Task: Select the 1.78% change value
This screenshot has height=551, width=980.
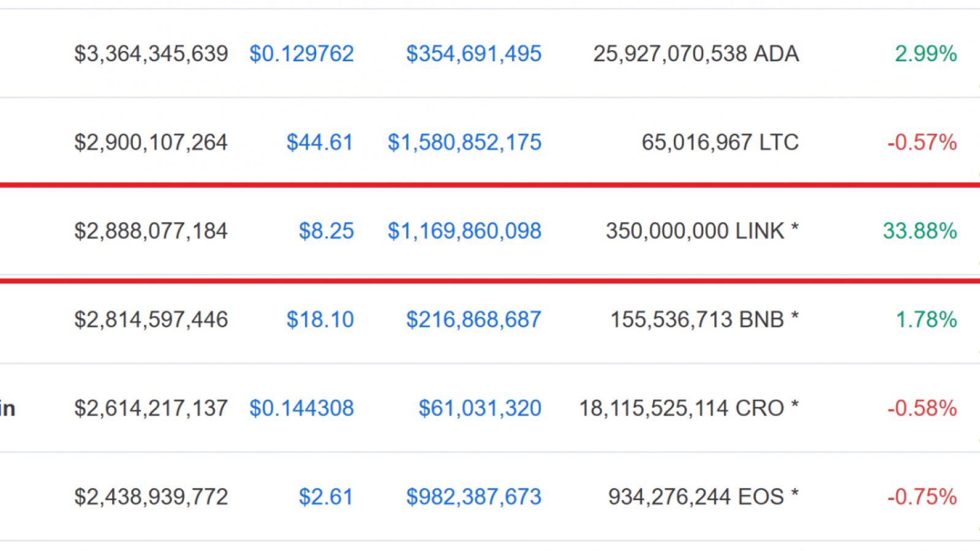Action: click(x=926, y=320)
